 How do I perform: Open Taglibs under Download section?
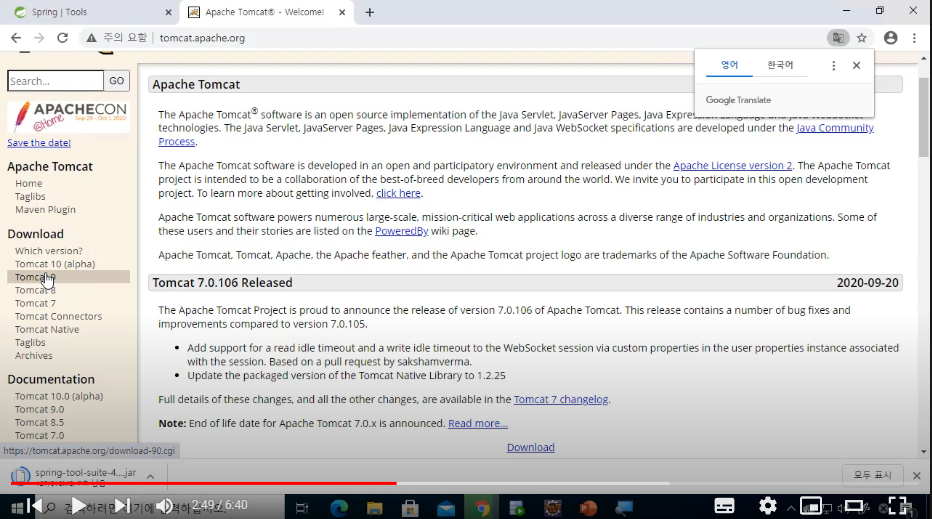(30, 342)
